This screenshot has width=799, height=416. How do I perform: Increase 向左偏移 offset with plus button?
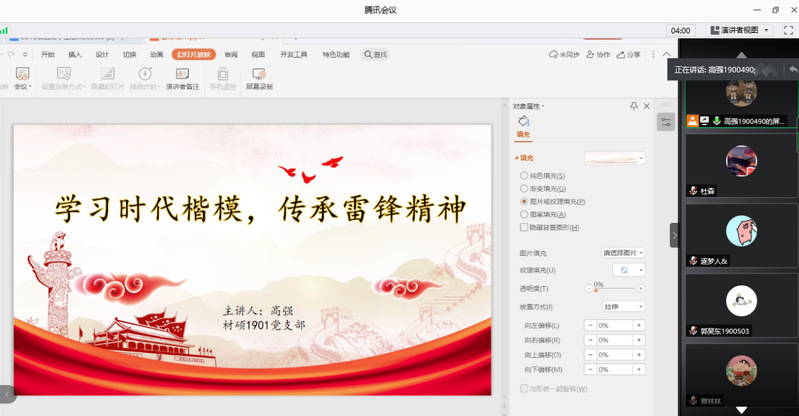(639, 325)
